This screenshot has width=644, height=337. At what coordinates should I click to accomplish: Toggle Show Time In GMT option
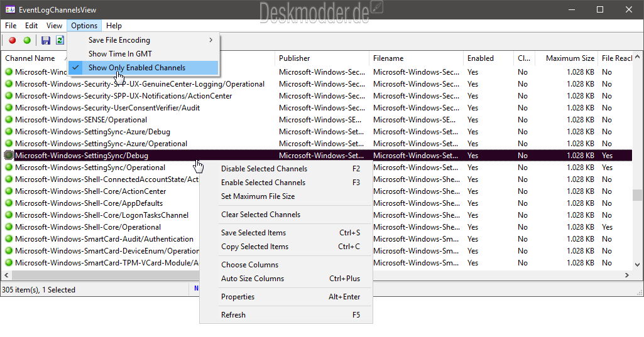click(x=143, y=54)
